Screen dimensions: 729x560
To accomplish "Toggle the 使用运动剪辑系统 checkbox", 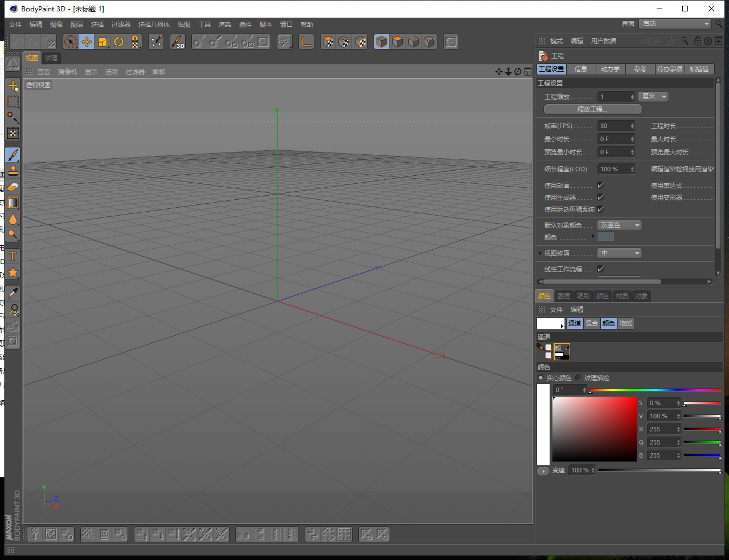I will 600,209.
